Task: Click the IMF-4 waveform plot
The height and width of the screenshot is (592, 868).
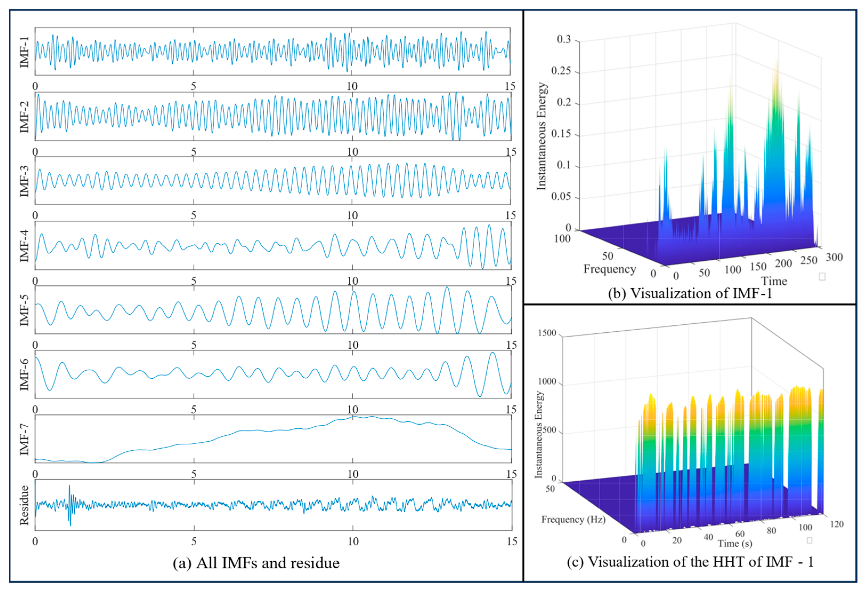Action: click(x=273, y=245)
